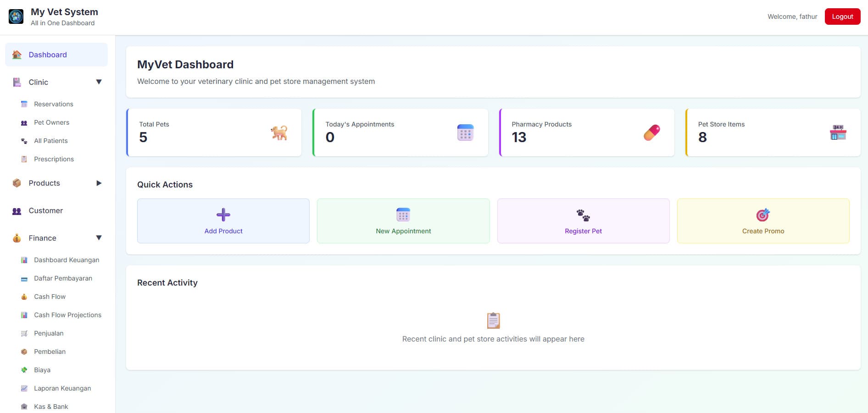Click the Register Pet quick action
Screen dimensions: 868x413
[x=583, y=221]
